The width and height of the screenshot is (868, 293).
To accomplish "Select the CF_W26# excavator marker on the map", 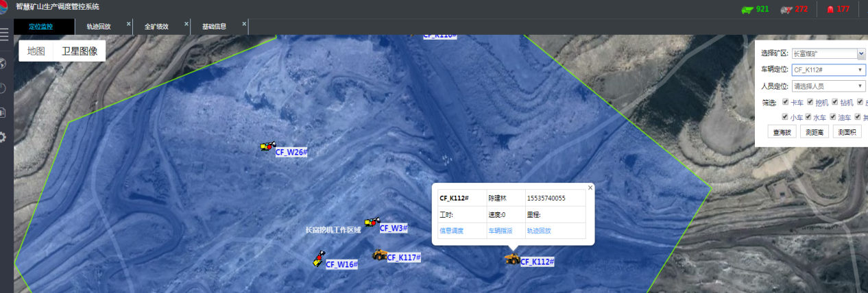I will point(267,146).
